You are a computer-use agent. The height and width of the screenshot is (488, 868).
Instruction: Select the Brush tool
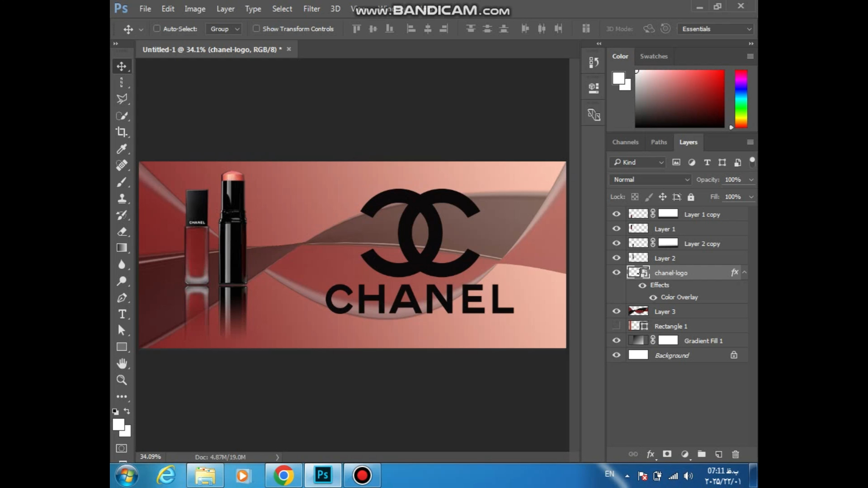(122, 182)
